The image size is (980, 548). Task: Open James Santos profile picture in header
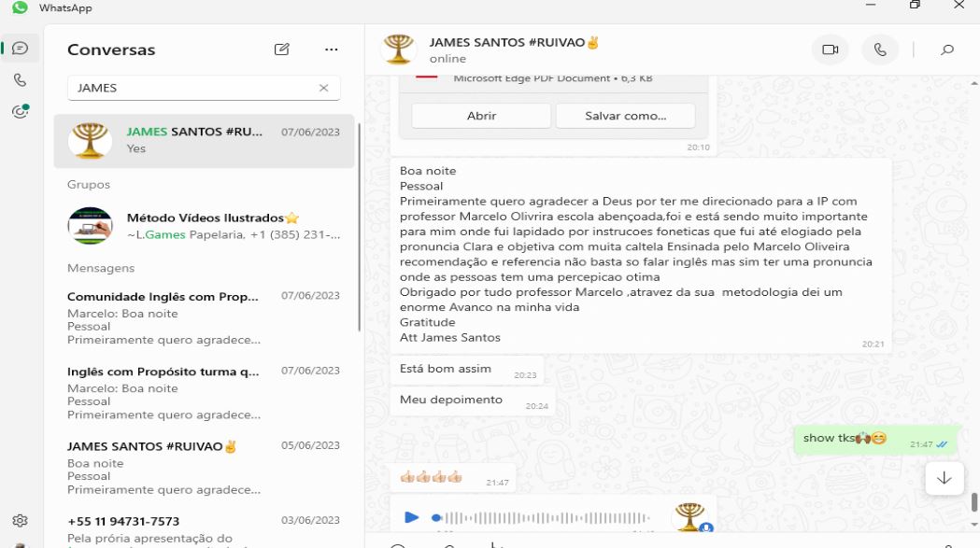(x=399, y=49)
